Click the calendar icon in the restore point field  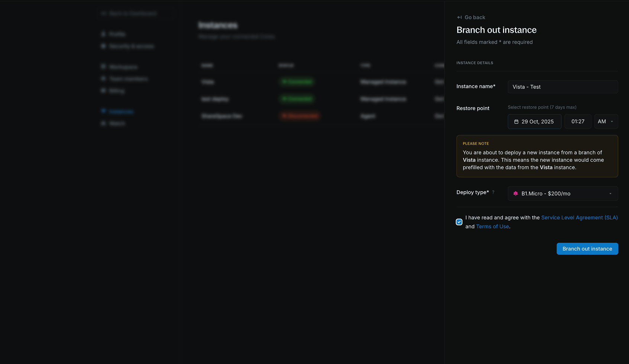click(x=516, y=121)
